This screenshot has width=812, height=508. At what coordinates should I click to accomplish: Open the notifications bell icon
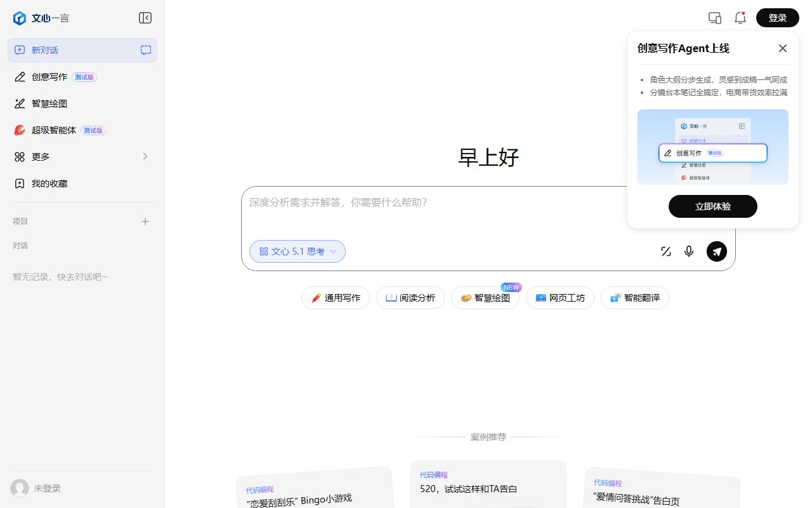click(x=740, y=18)
